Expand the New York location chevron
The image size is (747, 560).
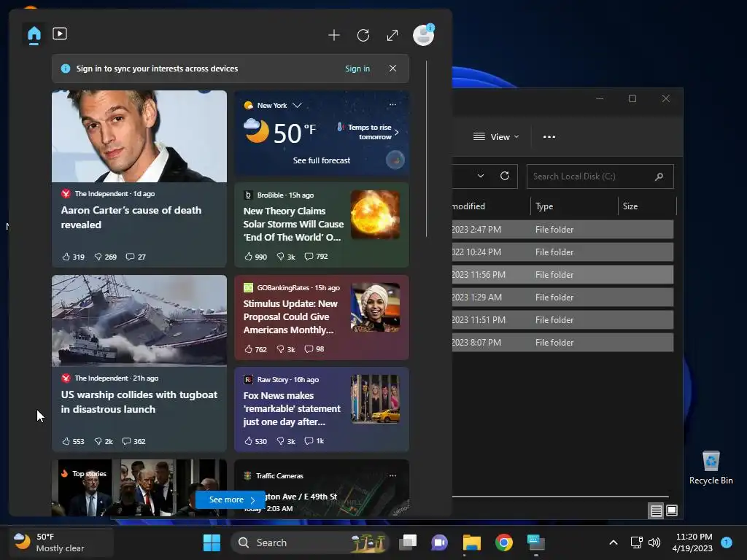coord(297,105)
